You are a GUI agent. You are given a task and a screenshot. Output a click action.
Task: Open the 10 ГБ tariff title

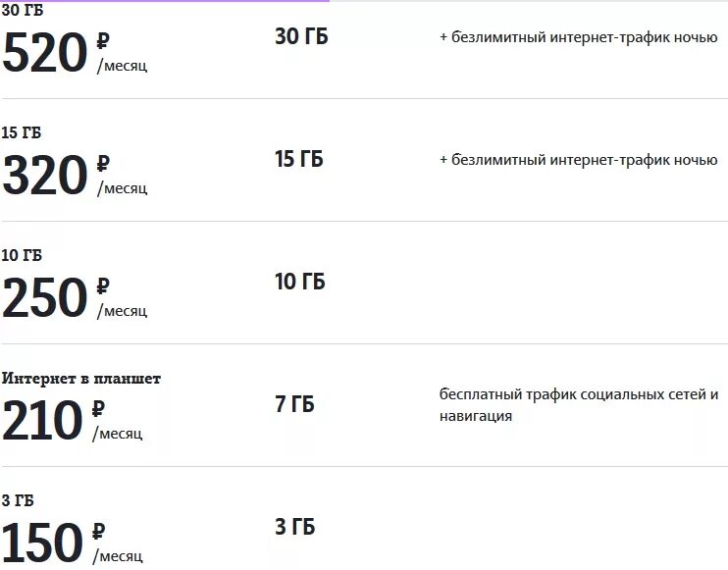(22, 255)
